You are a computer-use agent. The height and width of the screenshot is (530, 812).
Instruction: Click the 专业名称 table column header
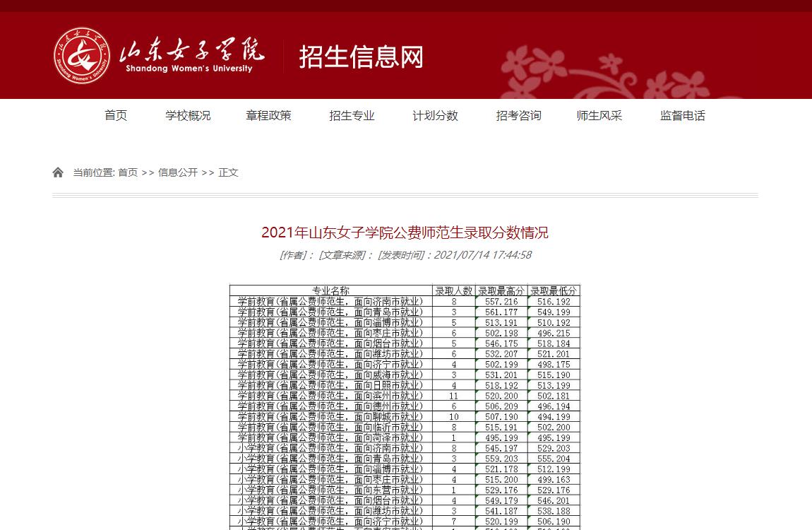tap(330, 290)
